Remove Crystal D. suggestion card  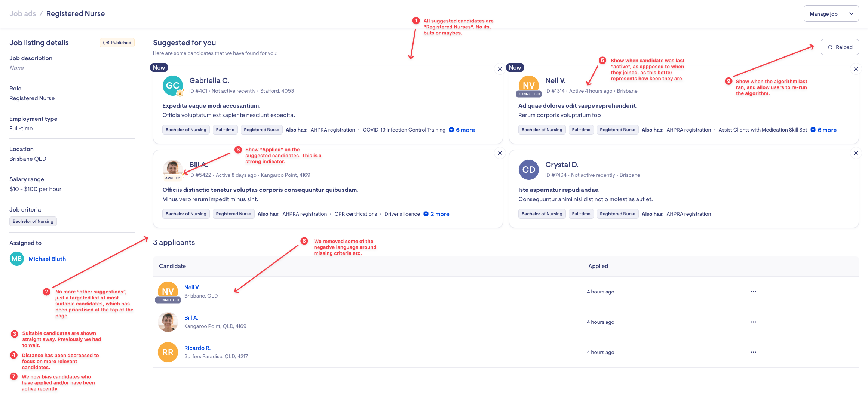click(x=856, y=153)
